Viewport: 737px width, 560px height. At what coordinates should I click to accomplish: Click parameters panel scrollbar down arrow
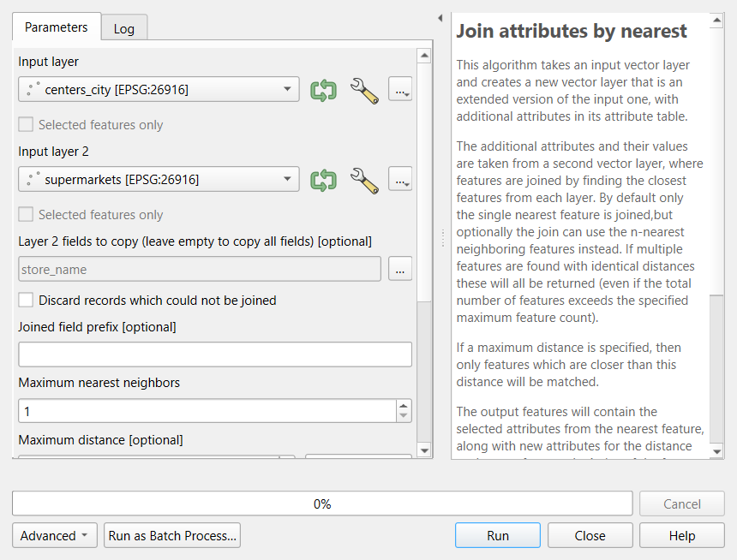coord(424,450)
